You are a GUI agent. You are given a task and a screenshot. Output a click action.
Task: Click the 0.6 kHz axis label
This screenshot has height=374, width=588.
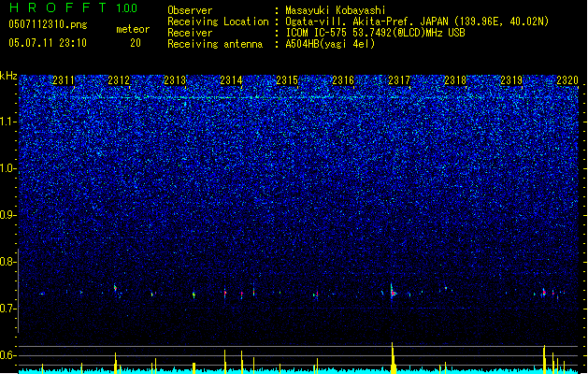[7, 355]
